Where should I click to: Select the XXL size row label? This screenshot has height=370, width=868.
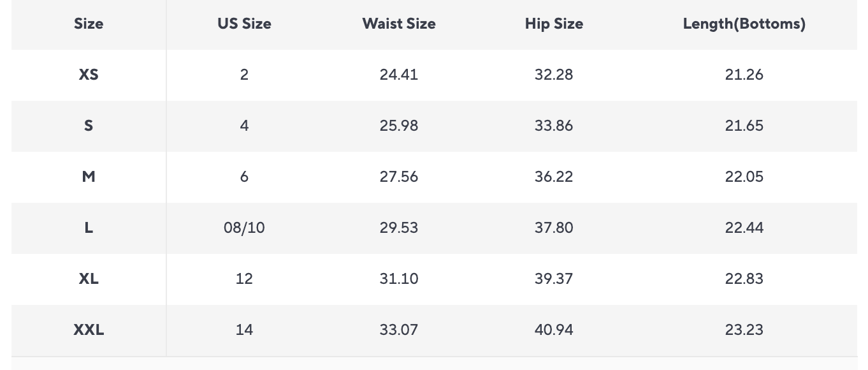pos(89,330)
